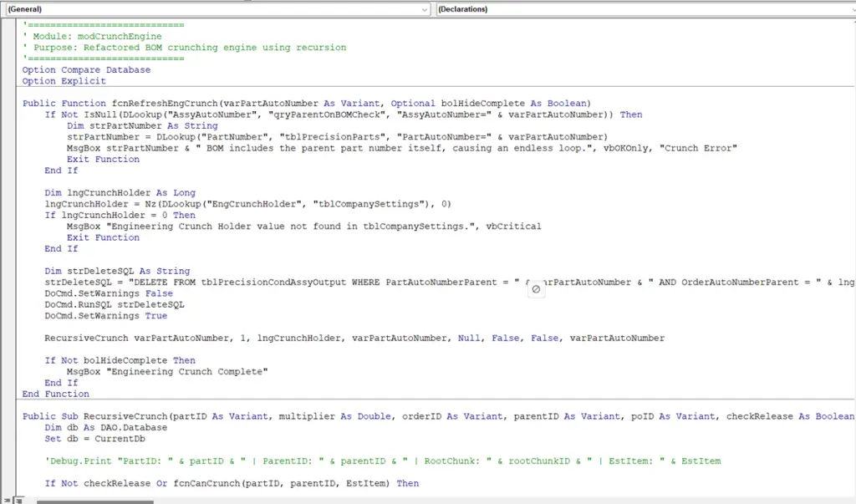Click the 'If Not checkRelease Or fcnCanCrunch' line
The width and height of the screenshot is (856, 504).
point(232,483)
